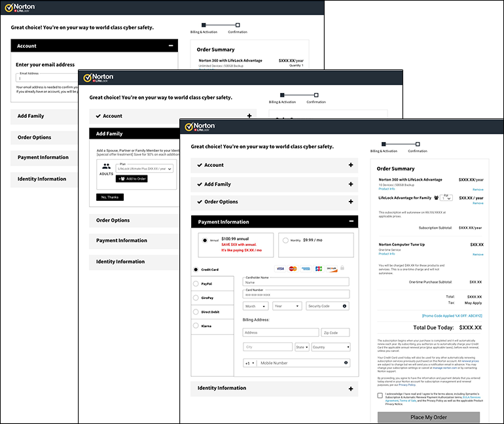Click the Security Code info icon
The height and width of the screenshot is (424, 504).
pyautogui.click(x=344, y=306)
